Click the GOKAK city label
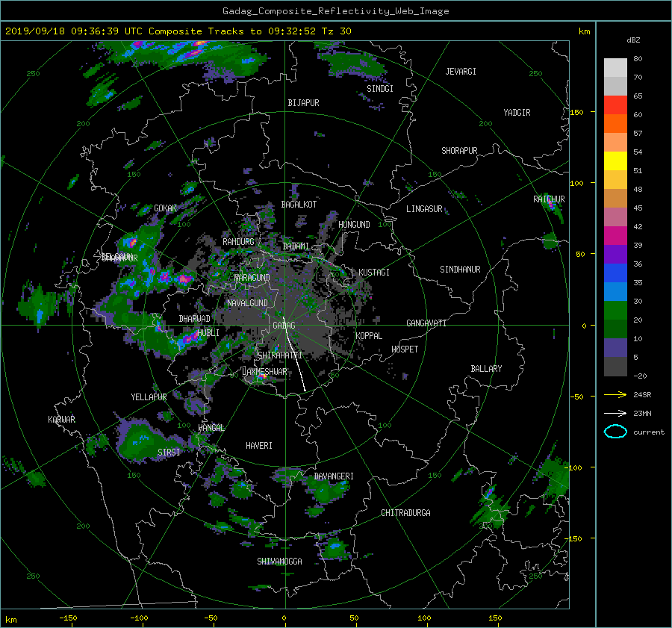This screenshot has height=628, width=672. pyautogui.click(x=166, y=208)
